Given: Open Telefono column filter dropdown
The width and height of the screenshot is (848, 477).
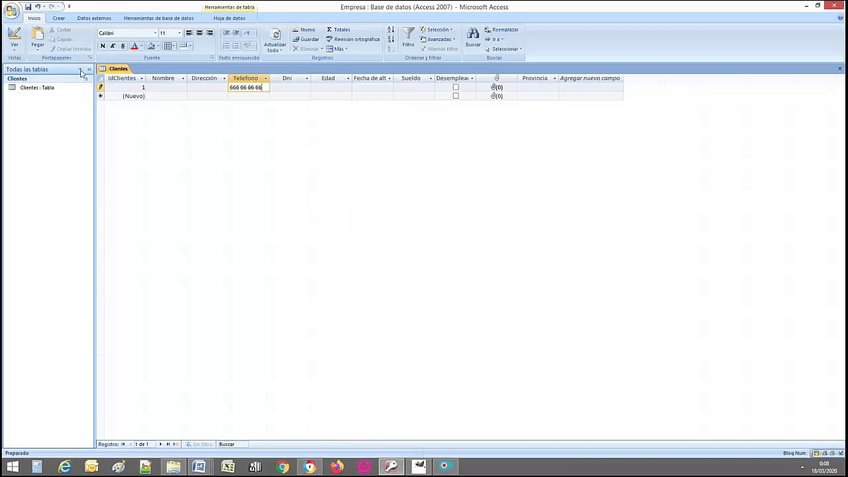Looking at the screenshot, I should [x=266, y=78].
